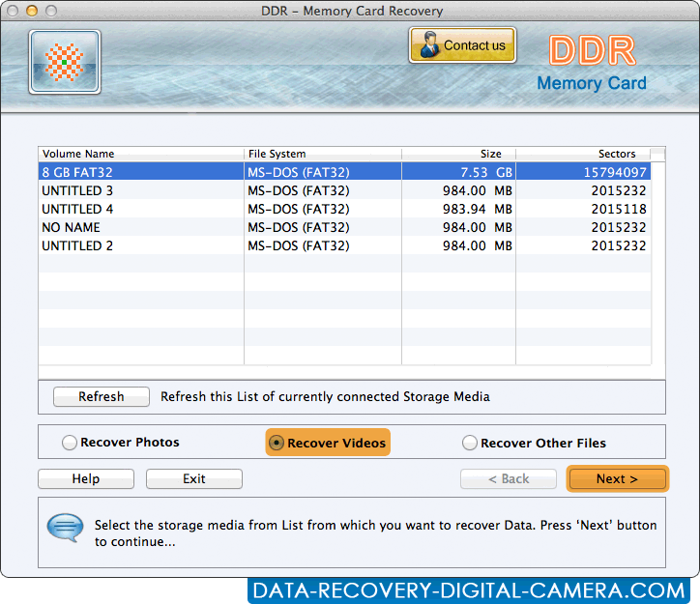The image size is (700, 604).
Task: Open the Help button
Action: coord(86,478)
